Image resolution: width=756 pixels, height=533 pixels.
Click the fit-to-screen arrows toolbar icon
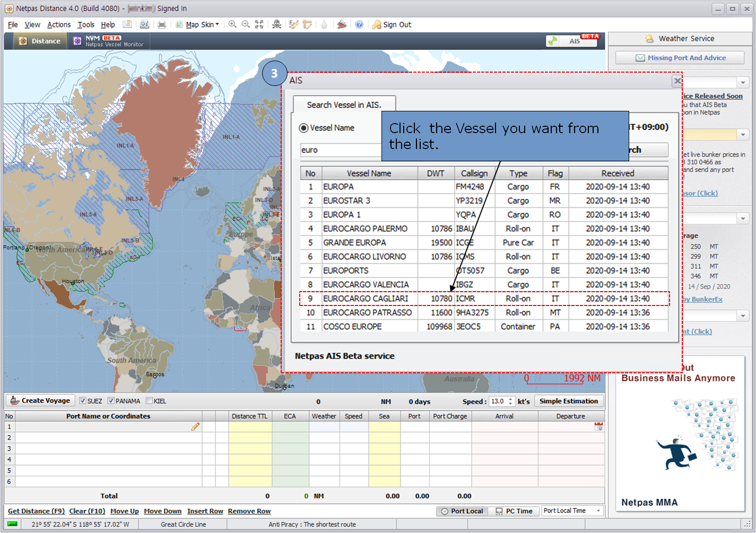pos(259,24)
